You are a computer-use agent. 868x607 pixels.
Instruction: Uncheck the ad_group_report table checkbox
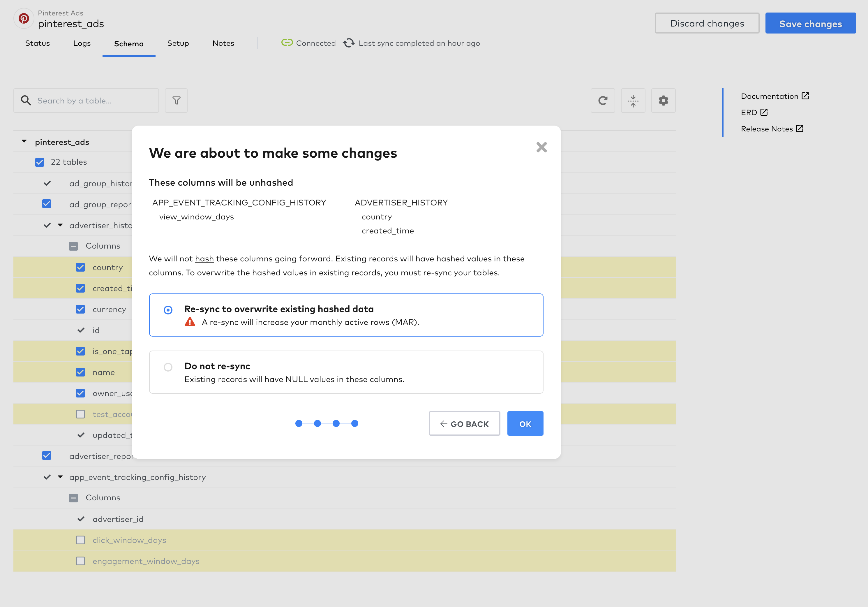47,204
